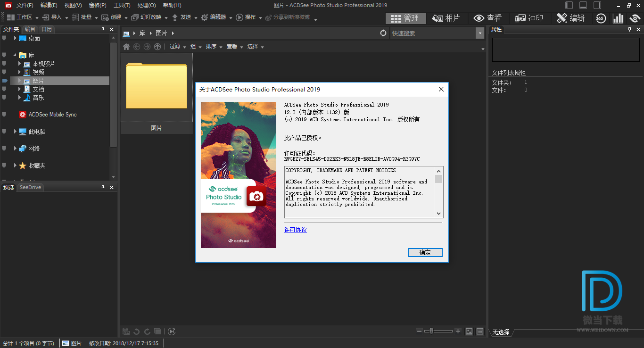Open the 许可协议 link

click(296, 230)
